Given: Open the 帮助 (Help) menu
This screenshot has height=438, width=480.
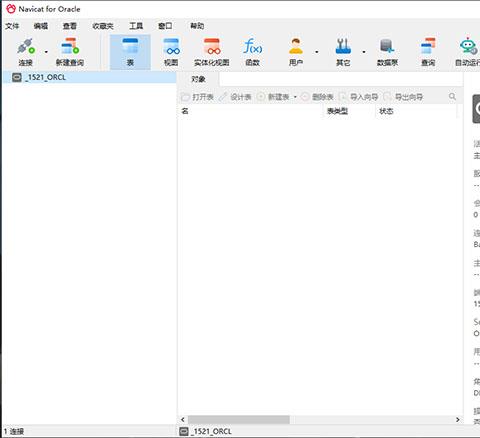Looking at the screenshot, I should (197, 26).
